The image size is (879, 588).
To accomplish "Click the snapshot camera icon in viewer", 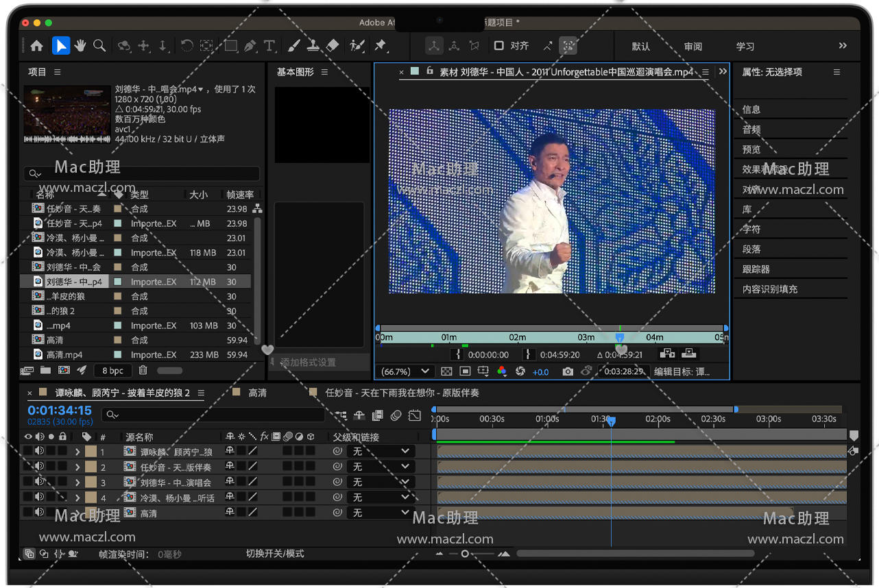I will coord(568,371).
